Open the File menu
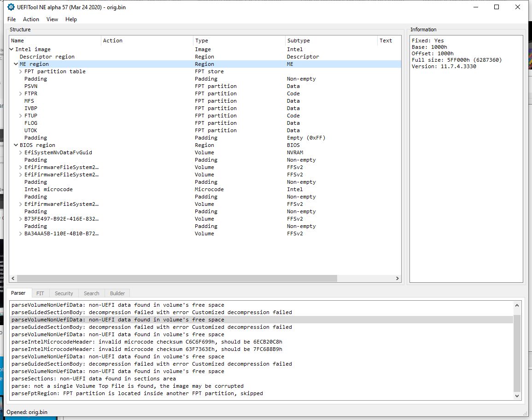The image size is (532, 420). tap(12, 19)
